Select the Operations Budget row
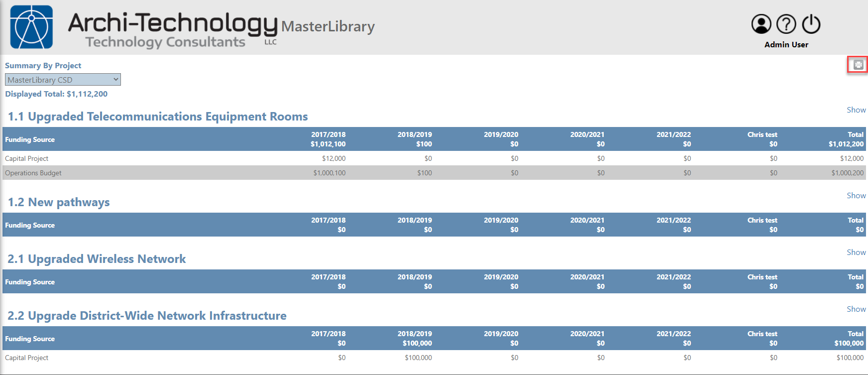Image resolution: width=868 pixels, height=375 pixels. click(33, 173)
